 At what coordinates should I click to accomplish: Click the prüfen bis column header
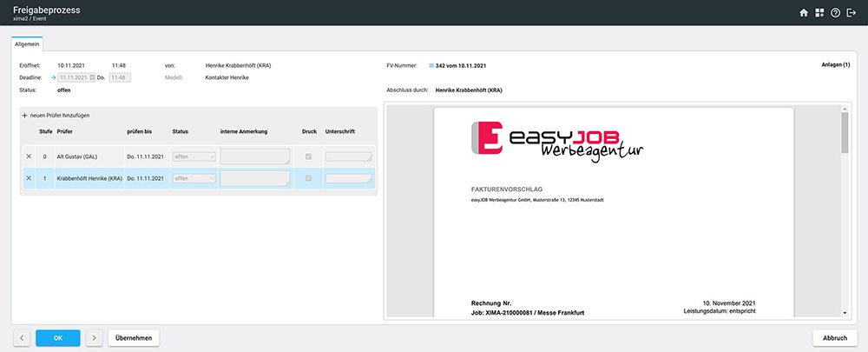point(140,132)
